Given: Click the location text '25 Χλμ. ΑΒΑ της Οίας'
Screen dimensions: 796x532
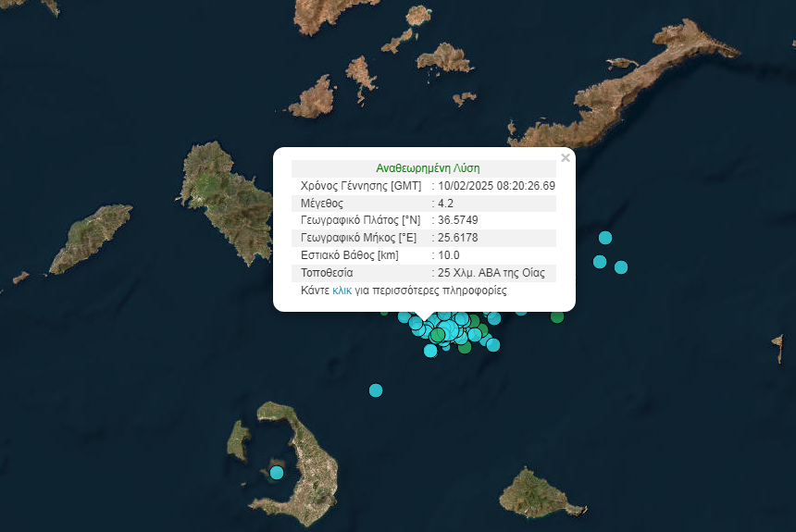Looking at the screenshot, I should pyautogui.click(x=491, y=273).
